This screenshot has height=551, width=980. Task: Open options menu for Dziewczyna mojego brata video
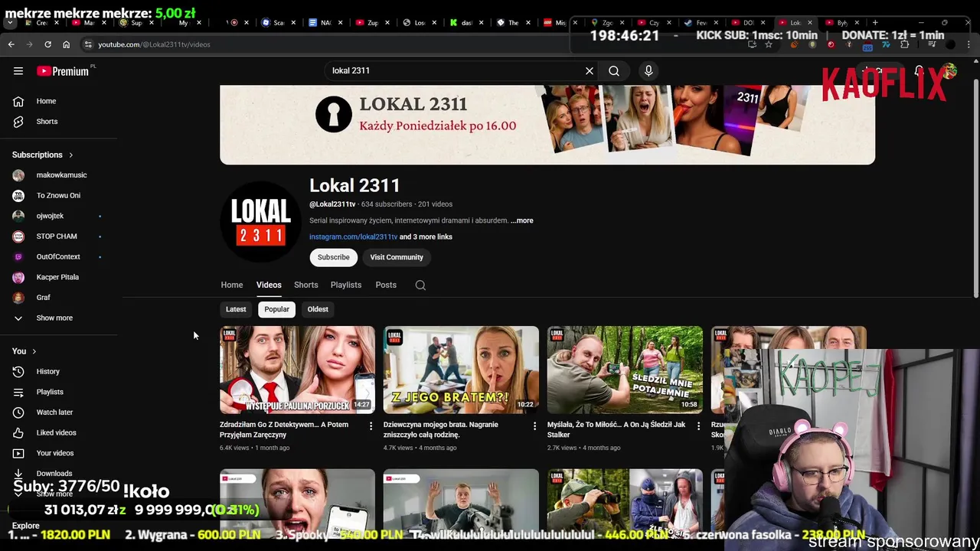point(534,425)
